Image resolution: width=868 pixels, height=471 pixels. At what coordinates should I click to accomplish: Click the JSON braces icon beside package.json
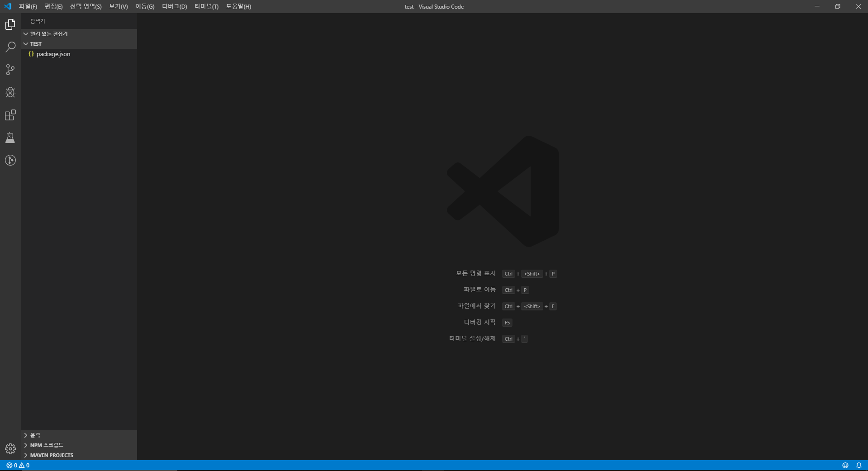(31, 54)
